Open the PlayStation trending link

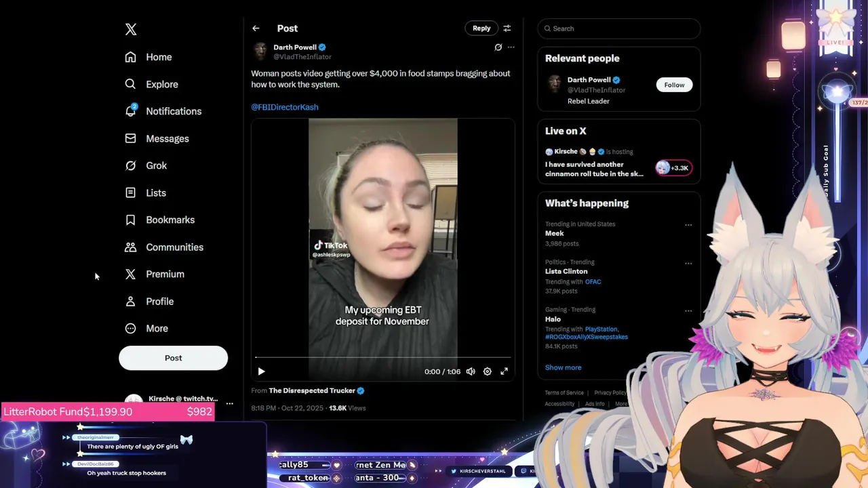coord(601,329)
